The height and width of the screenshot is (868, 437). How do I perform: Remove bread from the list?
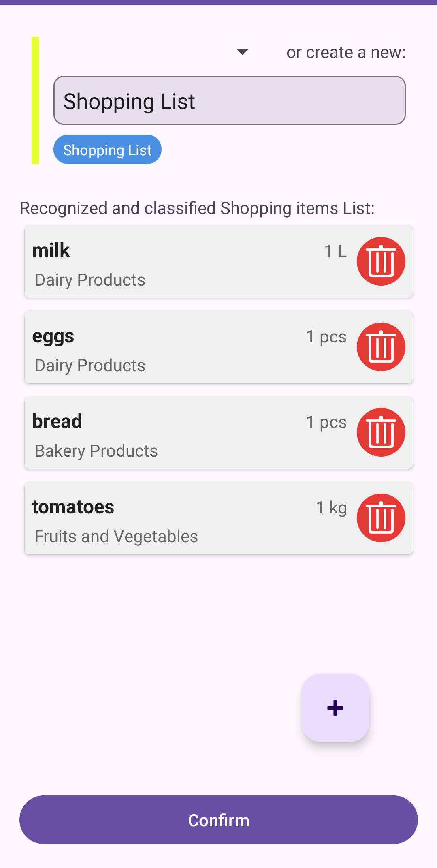[x=381, y=432]
